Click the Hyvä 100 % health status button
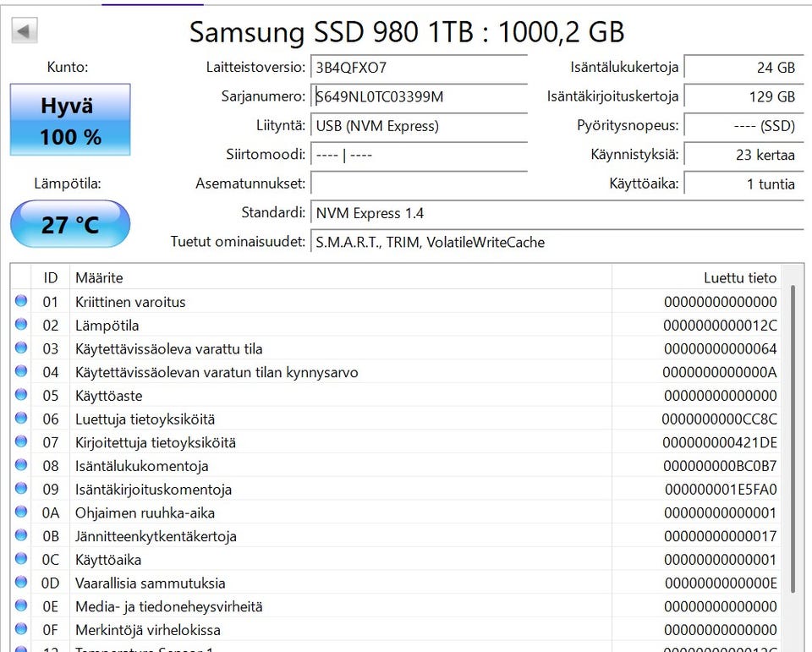The image size is (812, 652). 70,119
